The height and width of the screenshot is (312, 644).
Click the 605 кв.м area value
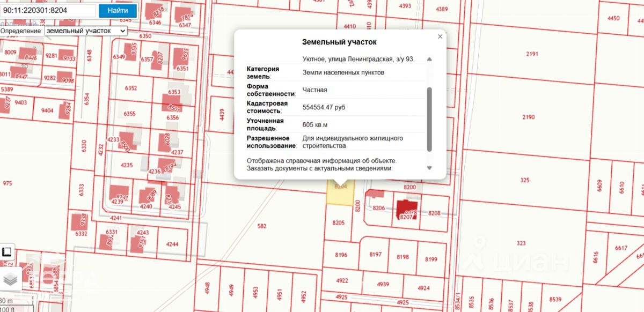[315, 124]
